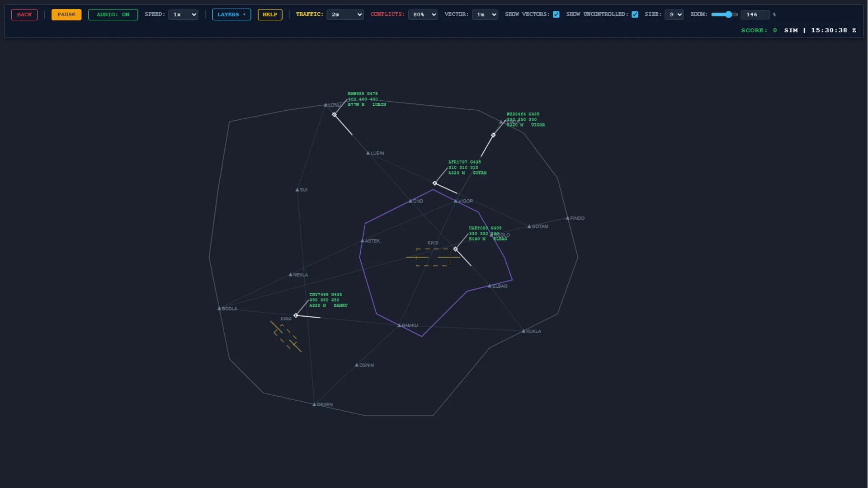Viewport: 868px width, 488px height.
Task: Click the VIGOR waypoint triangle
Action: [x=456, y=201]
